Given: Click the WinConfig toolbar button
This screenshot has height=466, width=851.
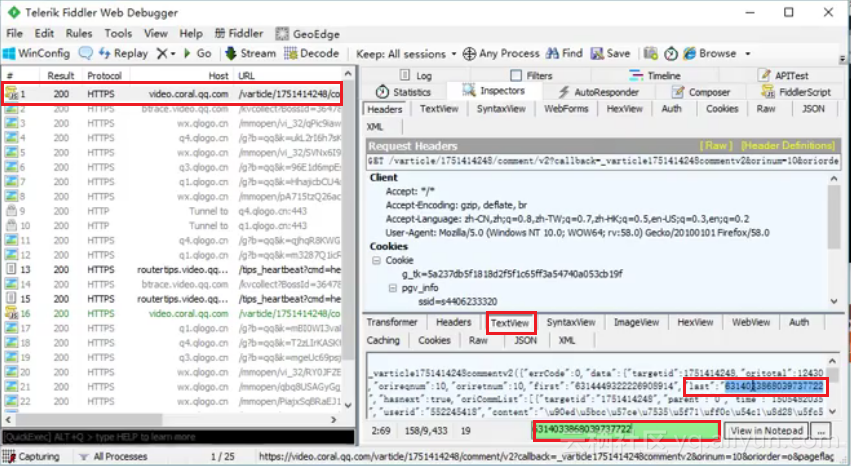Looking at the screenshot, I should (x=36, y=53).
